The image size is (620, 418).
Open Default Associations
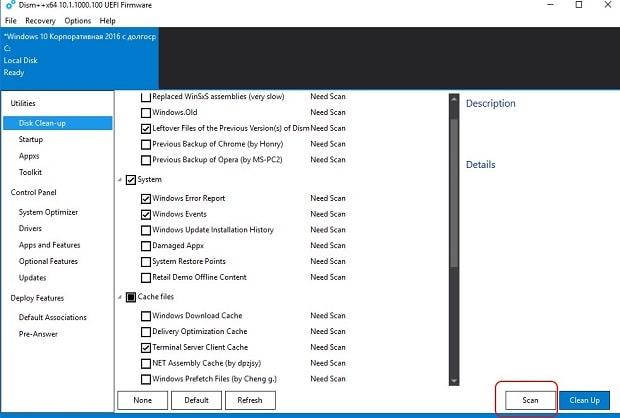click(x=53, y=317)
